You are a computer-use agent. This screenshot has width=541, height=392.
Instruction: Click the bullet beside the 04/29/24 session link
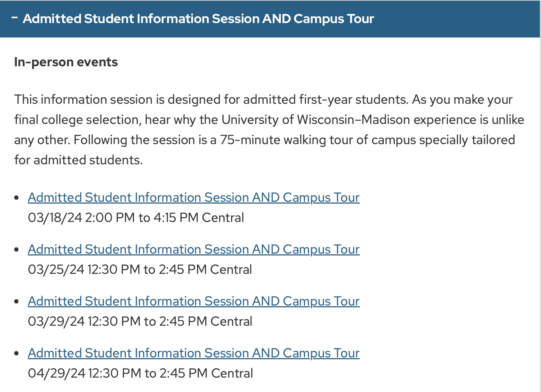coord(17,353)
